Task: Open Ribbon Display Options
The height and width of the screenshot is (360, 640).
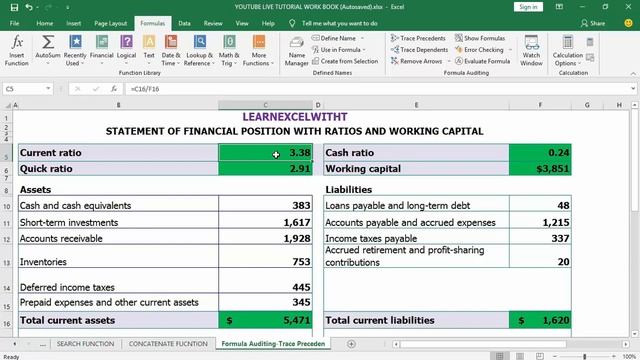Action: [x=559, y=7]
